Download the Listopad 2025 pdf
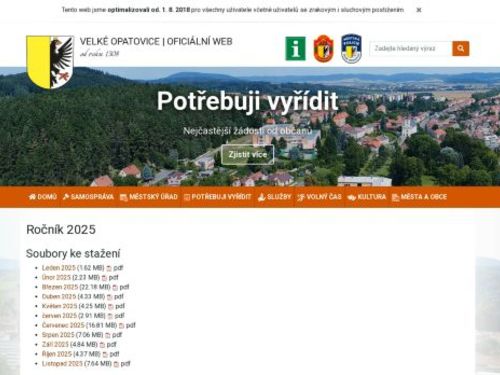Image resolution: width=500 pixels, height=375 pixels. tap(62, 364)
